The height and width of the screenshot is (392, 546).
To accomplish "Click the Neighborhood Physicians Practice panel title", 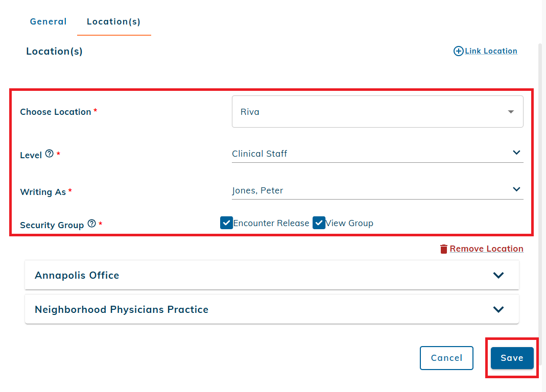I will point(122,309).
